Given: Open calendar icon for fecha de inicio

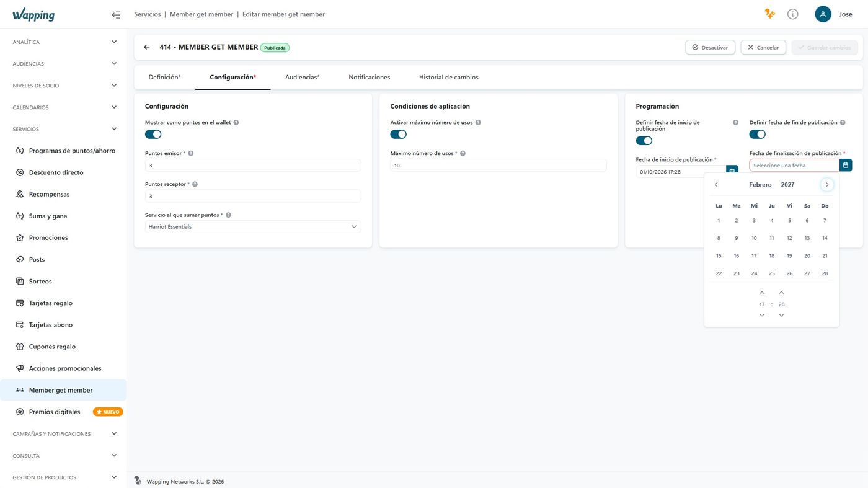Looking at the screenshot, I should 732,171.
